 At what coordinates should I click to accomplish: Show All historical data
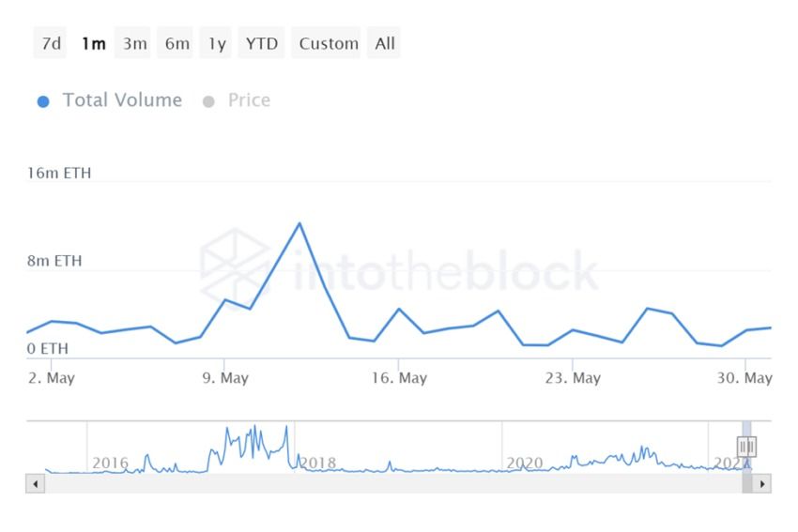[x=385, y=43]
